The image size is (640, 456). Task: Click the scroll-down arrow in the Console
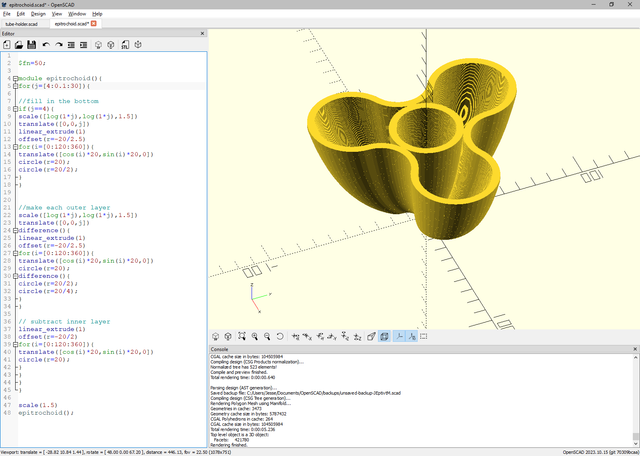(636, 444)
